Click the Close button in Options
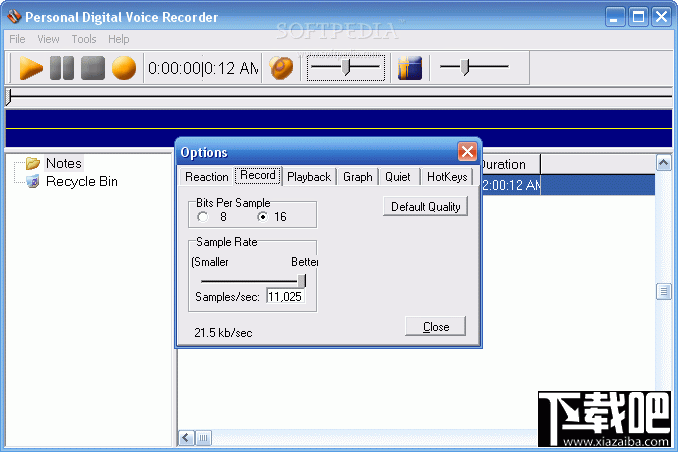Screen dimensions: 678x452 tap(435, 327)
